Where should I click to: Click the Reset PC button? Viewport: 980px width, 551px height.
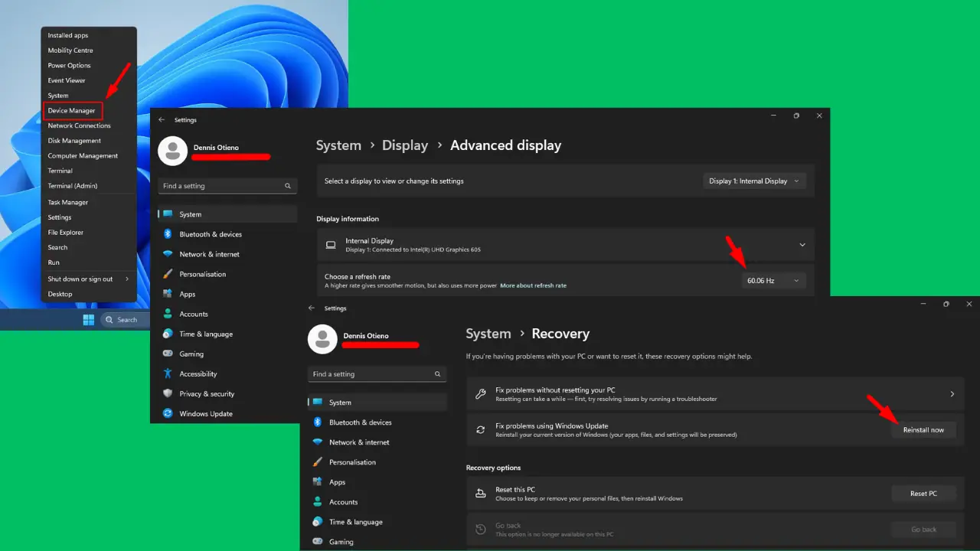pyautogui.click(x=923, y=494)
